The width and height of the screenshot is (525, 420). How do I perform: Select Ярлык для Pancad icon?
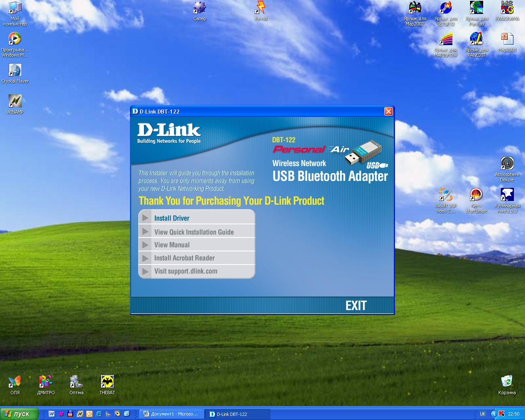pos(477,14)
